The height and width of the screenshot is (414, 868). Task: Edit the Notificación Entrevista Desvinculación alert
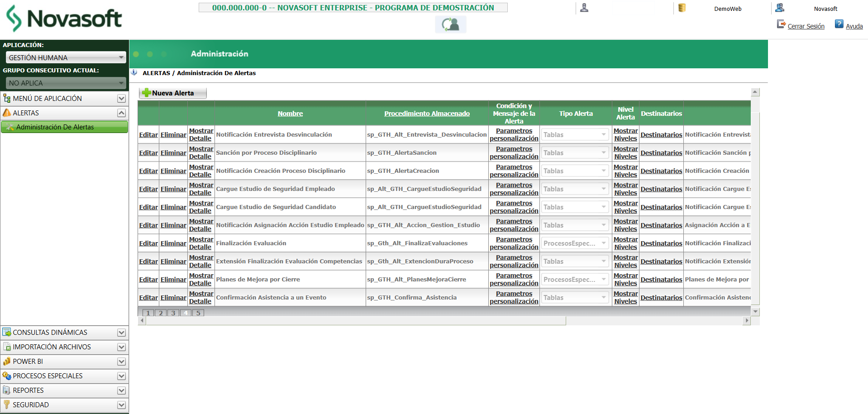click(148, 135)
